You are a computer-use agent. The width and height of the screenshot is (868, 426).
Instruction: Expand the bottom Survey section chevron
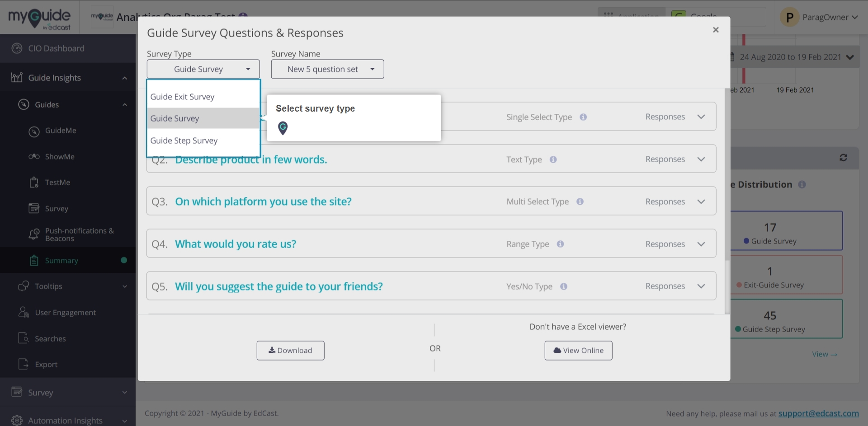125,393
